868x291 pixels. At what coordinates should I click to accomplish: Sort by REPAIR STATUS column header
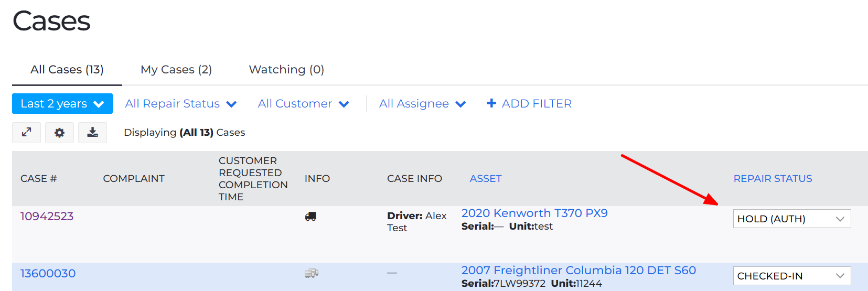[772, 178]
